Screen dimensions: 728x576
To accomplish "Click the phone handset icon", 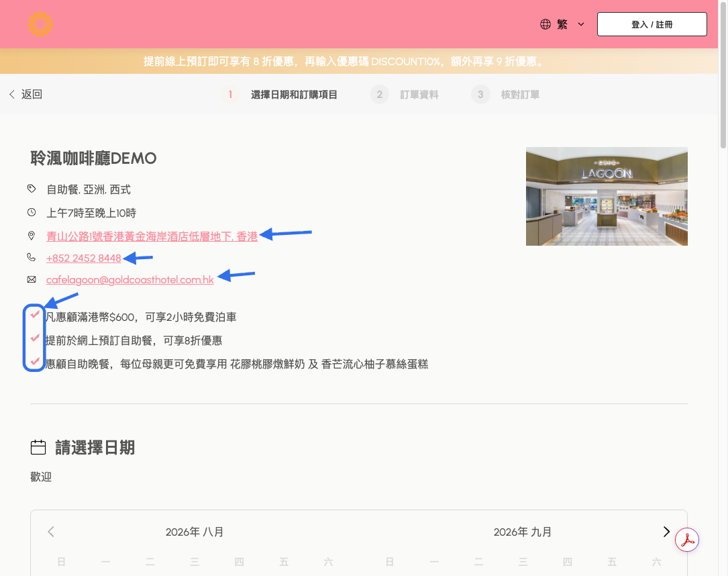I will pos(32,257).
